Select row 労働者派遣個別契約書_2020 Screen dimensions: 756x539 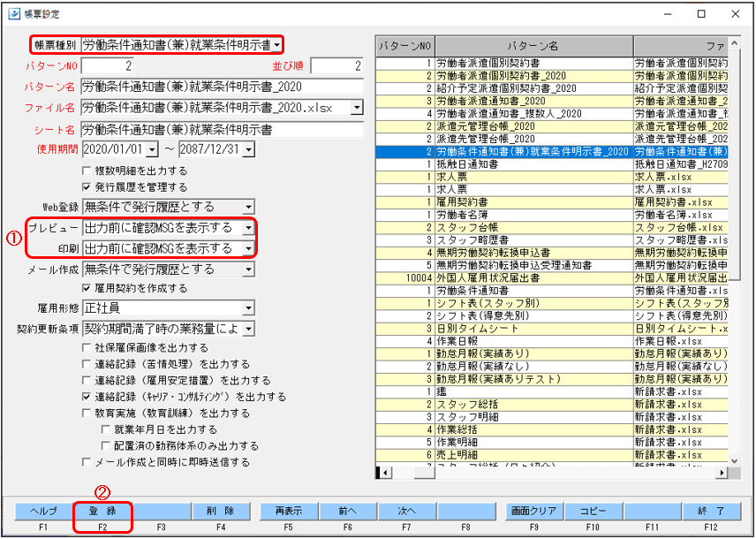[552, 76]
